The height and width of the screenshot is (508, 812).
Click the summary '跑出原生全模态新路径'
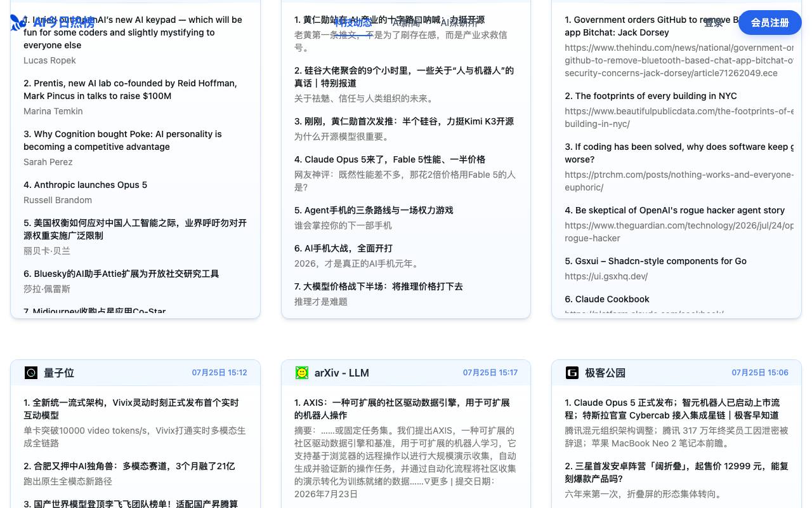(68, 481)
